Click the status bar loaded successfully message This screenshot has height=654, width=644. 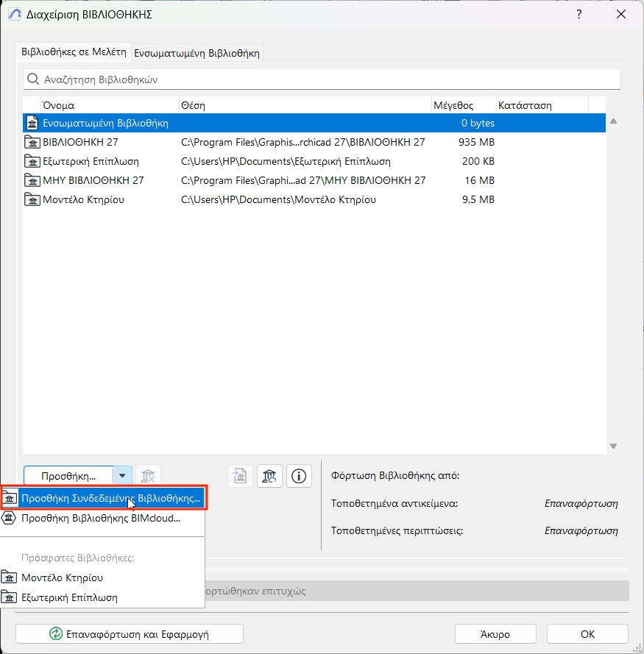[x=417, y=591]
